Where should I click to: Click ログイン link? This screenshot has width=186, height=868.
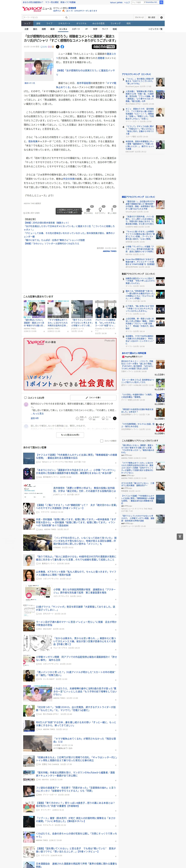(57, 11)
